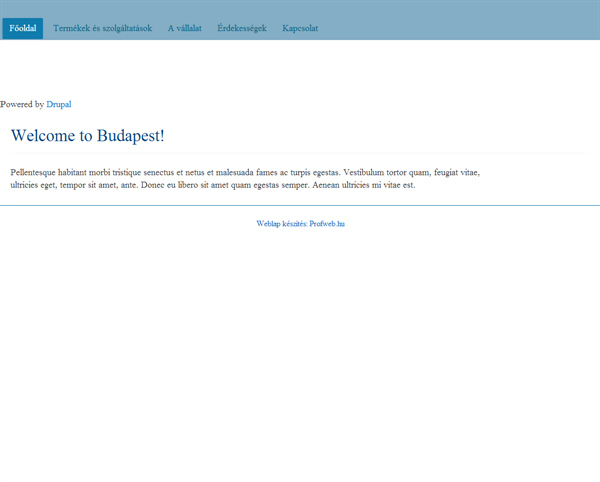600x482 pixels.
Task: Open the A vállalat menu item
Action: pos(184,28)
